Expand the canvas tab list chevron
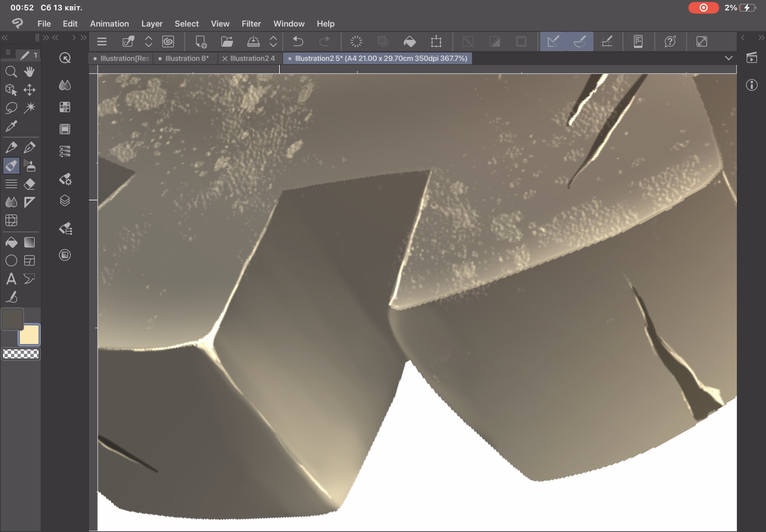Screen dimensions: 766x532 point(729,58)
